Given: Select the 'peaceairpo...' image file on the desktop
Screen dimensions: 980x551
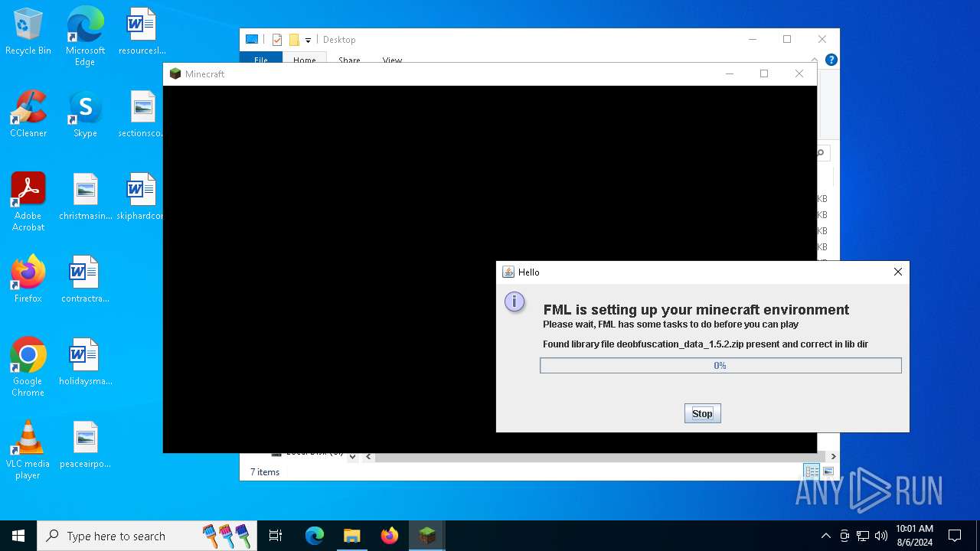Looking at the screenshot, I should click(85, 445).
